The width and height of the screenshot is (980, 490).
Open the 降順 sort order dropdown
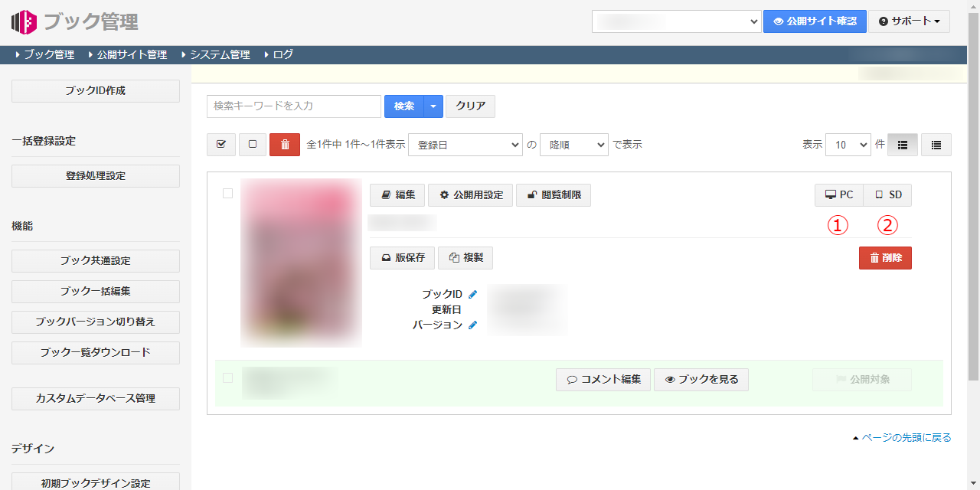(x=573, y=145)
